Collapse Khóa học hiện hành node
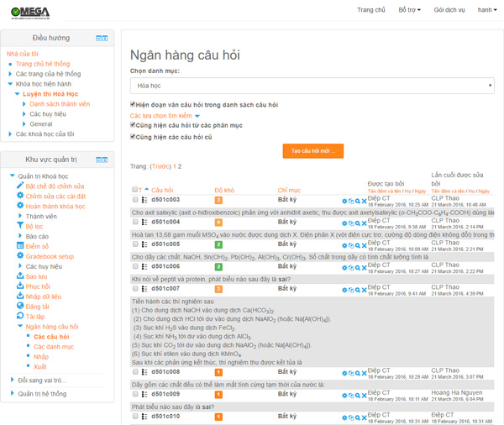The width and height of the screenshot is (504, 425). (x=10, y=84)
